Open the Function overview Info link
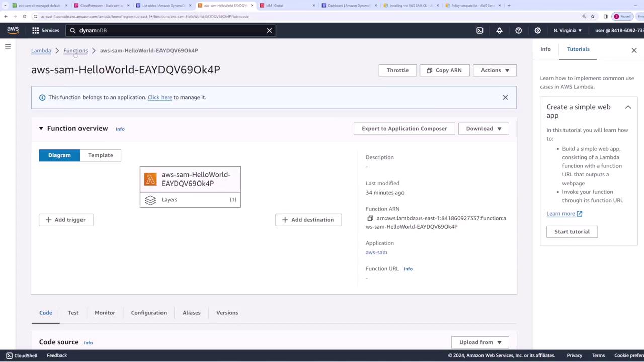This screenshot has width=644, height=362. click(120, 129)
